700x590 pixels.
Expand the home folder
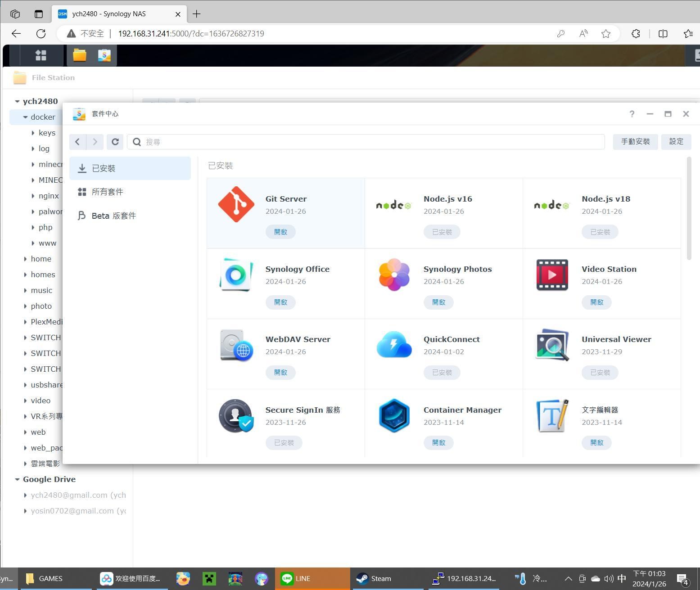[25, 259]
